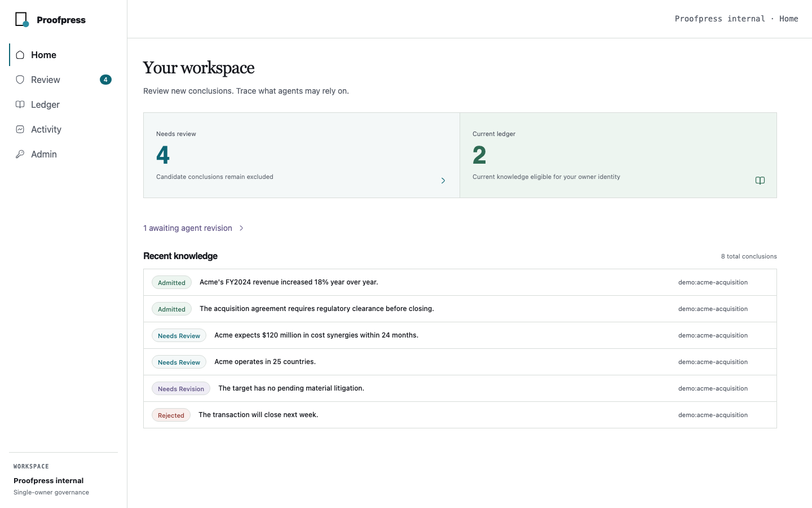Click the Admin key icon

pos(20,154)
